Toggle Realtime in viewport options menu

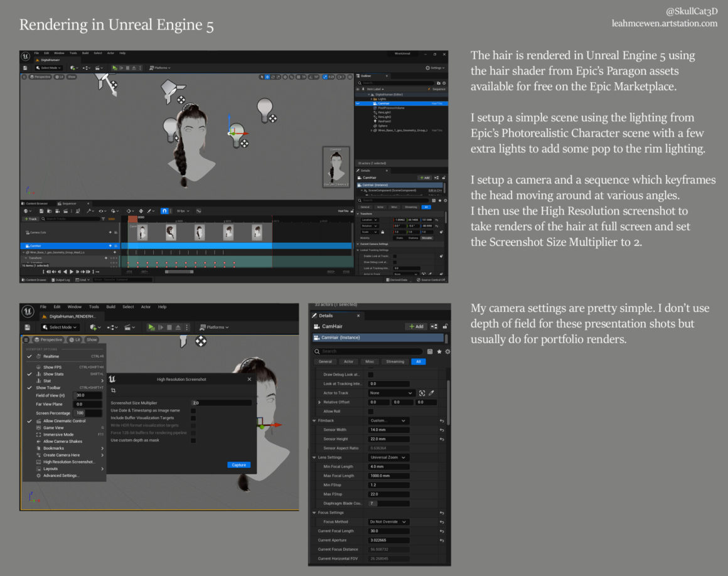[65, 356]
